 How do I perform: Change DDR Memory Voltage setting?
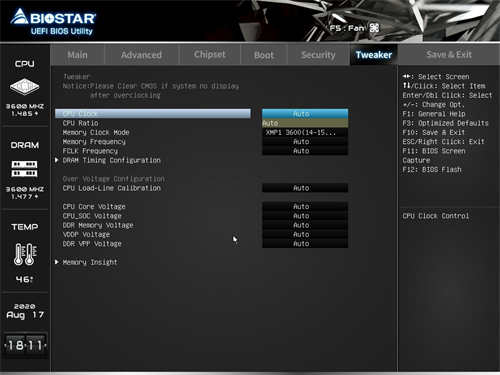[305, 225]
